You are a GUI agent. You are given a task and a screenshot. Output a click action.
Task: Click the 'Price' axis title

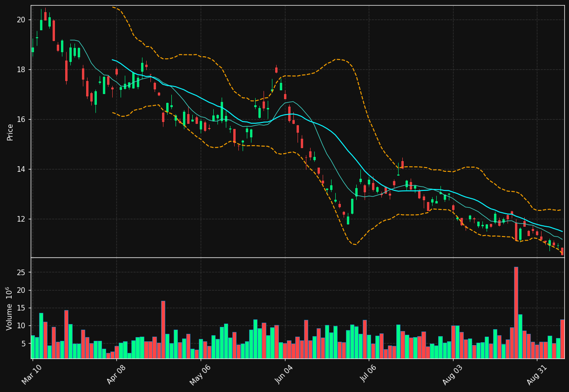[x=10, y=132]
